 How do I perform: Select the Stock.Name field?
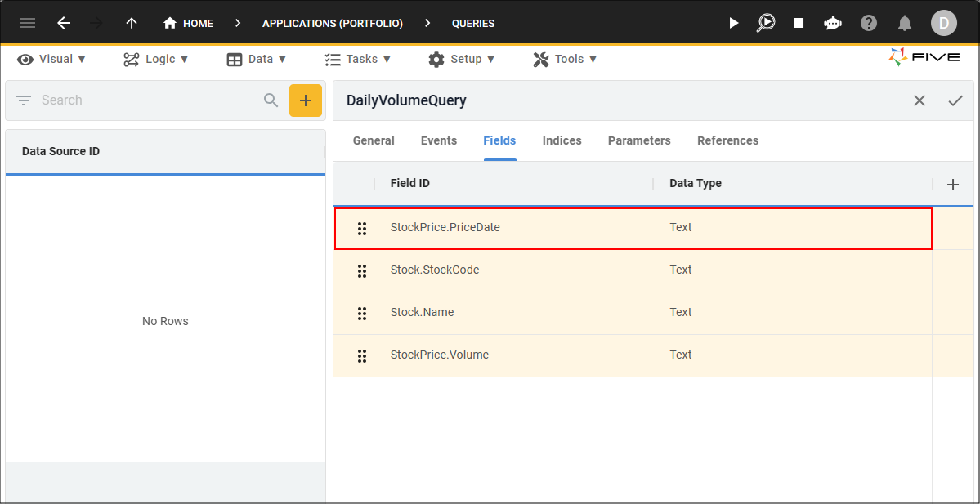[422, 312]
